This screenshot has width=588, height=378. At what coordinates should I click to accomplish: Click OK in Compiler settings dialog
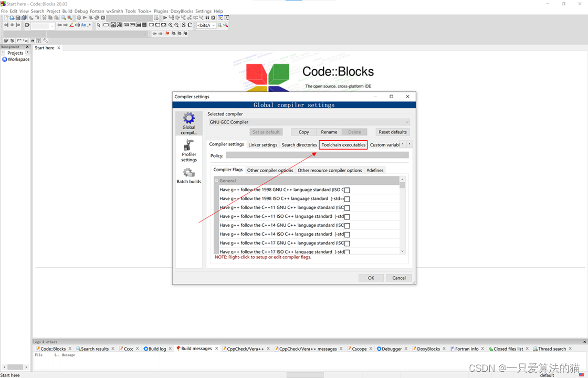click(371, 278)
